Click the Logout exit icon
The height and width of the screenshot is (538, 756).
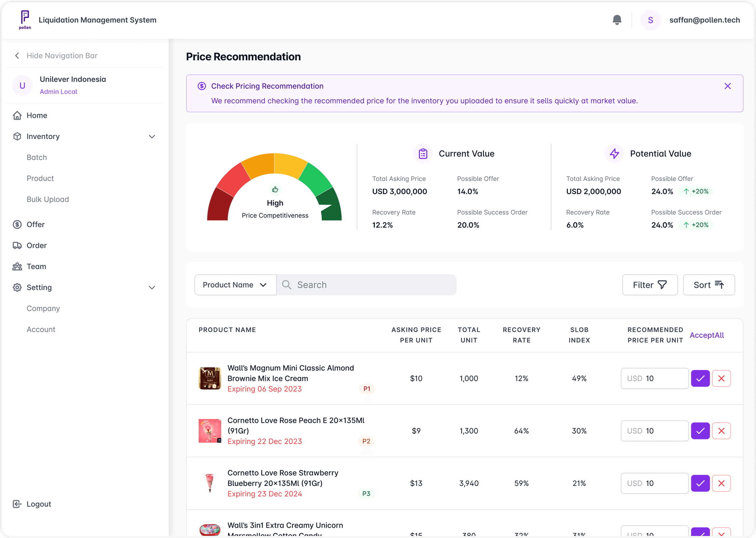point(17,504)
